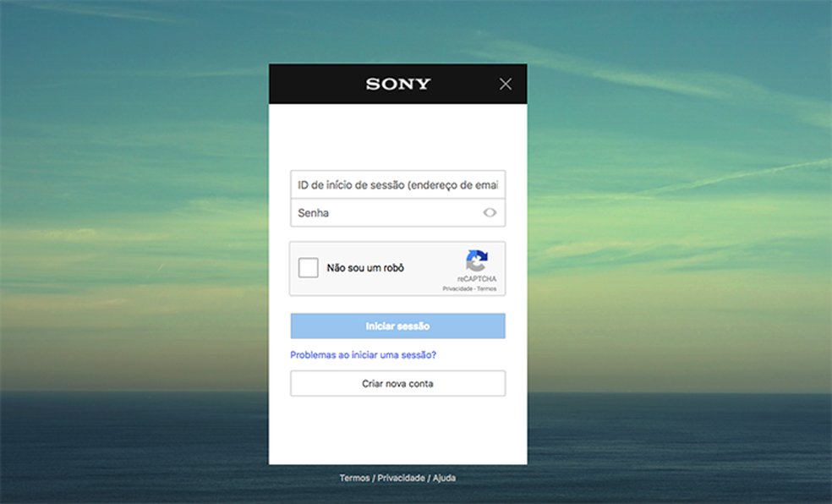Toggle password masking using the eye symbol

490,212
